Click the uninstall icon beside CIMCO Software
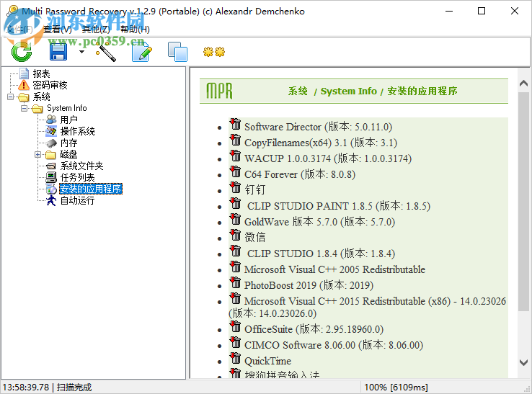Viewport: 532px width, 394px height. point(235,342)
